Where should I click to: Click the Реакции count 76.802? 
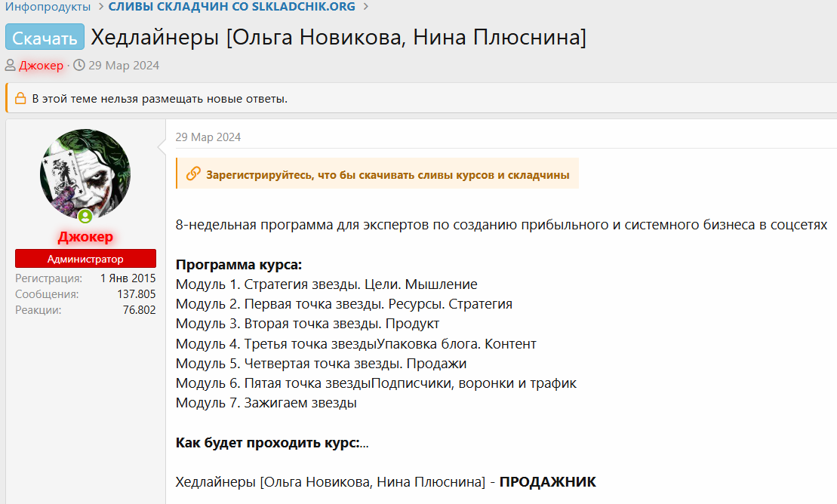click(138, 309)
